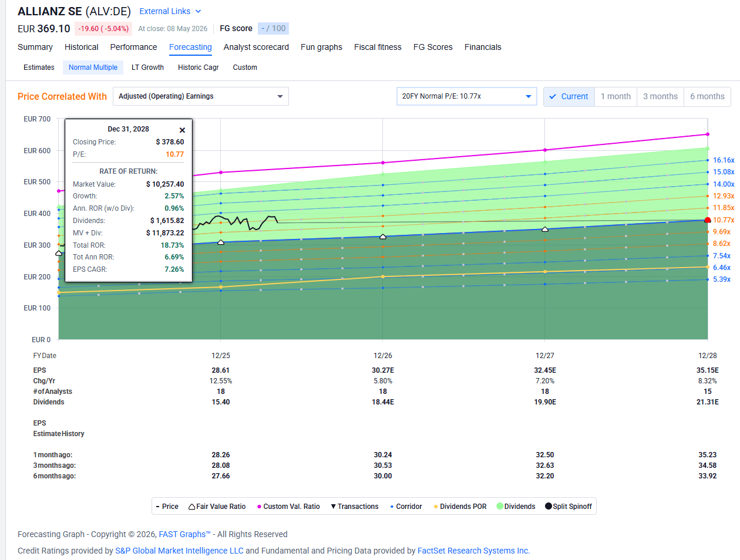The image size is (740, 560).
Task: Toggle Dividends legend item
Action: [516, 507]
